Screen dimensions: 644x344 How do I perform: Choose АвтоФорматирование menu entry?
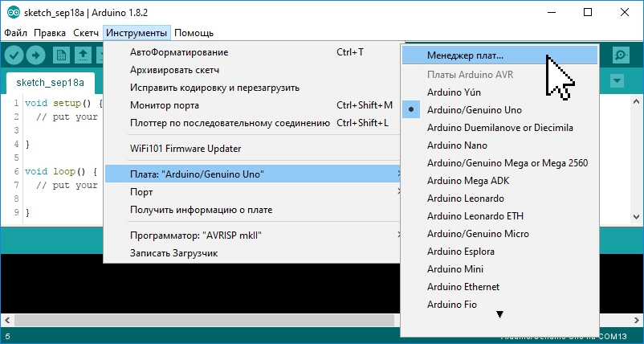[252, 52]
